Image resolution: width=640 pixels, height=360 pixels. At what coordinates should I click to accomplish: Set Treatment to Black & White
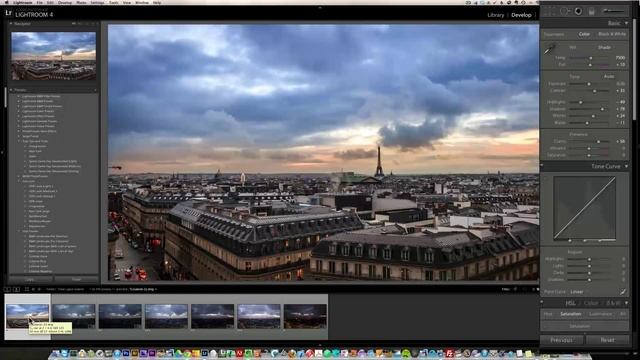click(612, 34)
